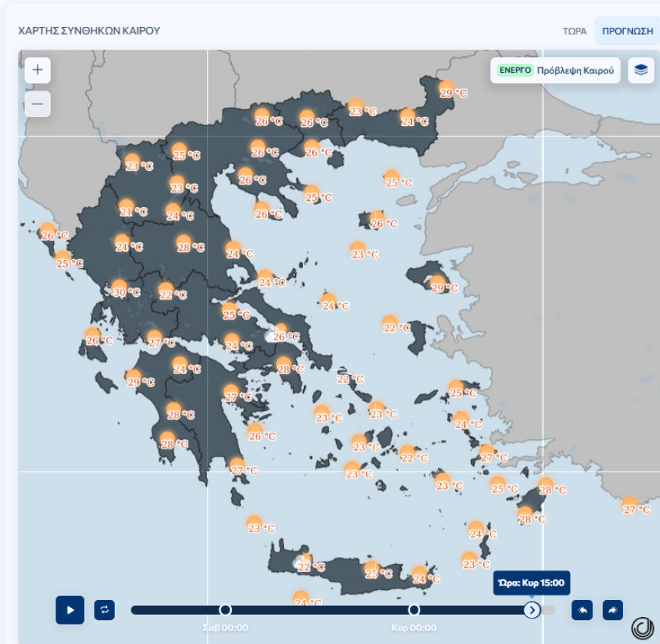Click the Κυρ 00:00 timeline marker
Viewport: 660px width, 644px height.
415,610
